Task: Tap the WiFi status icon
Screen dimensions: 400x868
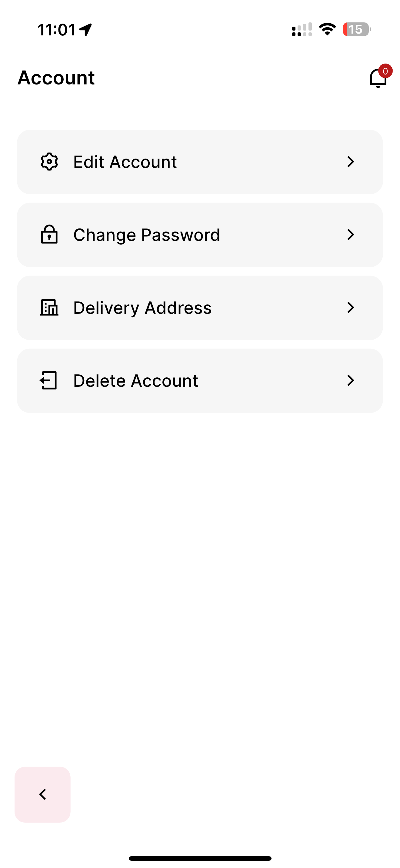Action: tap(327, 29)
